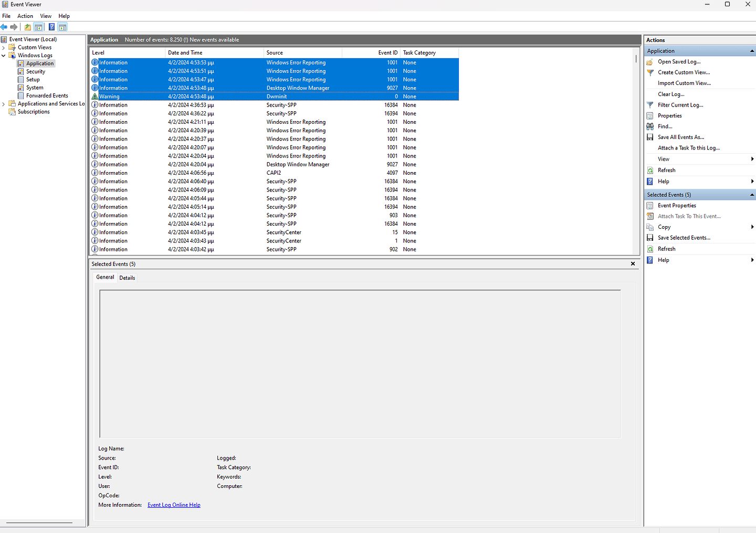The height and width of the screenshot is (533, 756).
Task: Click Clear Log in the Actions pane
Action: click(x=671, y=94)
